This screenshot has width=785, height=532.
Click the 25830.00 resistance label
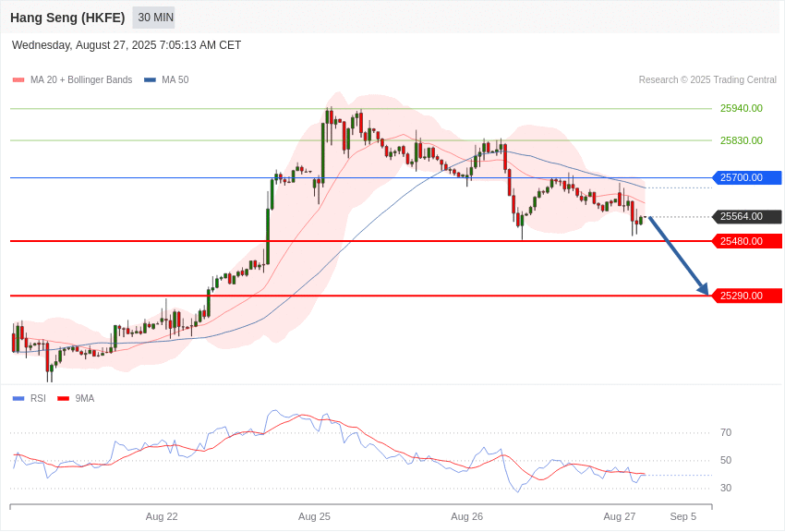click(x=742, y=140)
